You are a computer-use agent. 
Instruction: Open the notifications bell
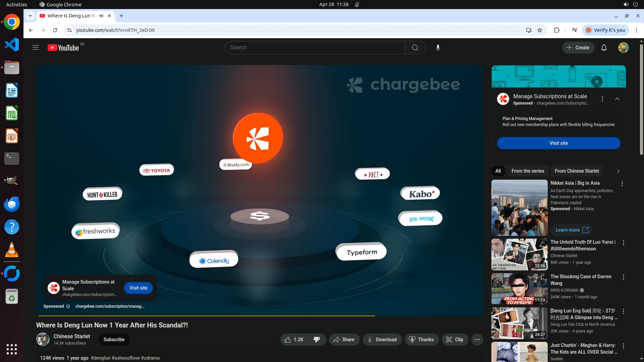tap(604, 48)
